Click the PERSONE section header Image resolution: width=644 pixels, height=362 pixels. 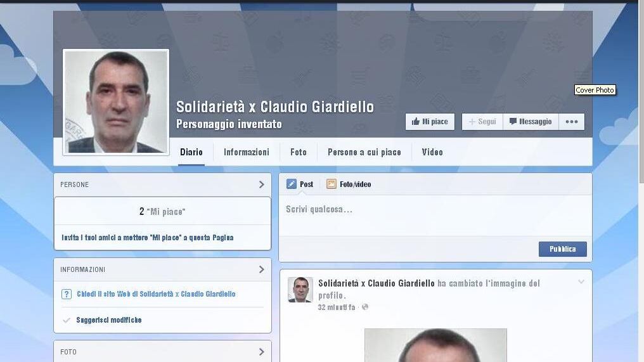coord(163,184)
